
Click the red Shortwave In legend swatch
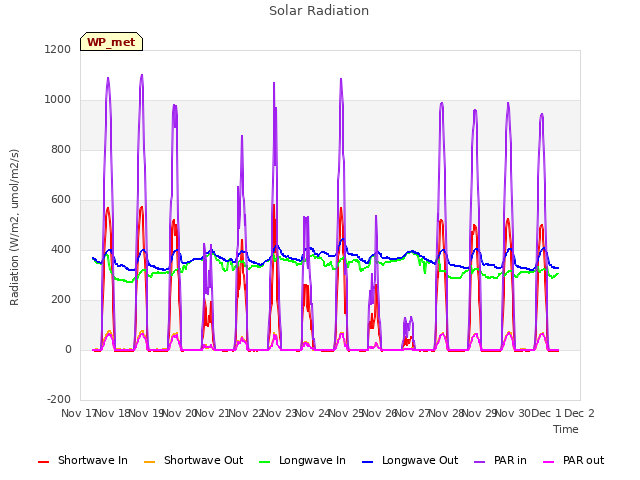(x=44, y=462)
